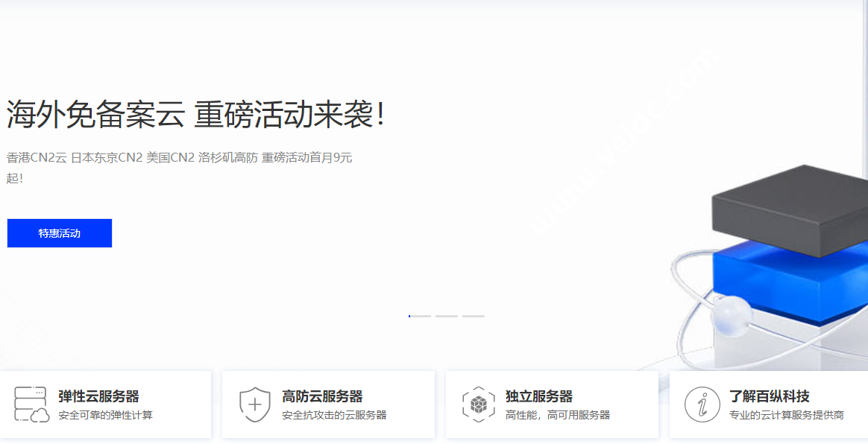The image size is (868, 444).
Task: Activate the second carousel indicator dot
Action: (447, 316)
